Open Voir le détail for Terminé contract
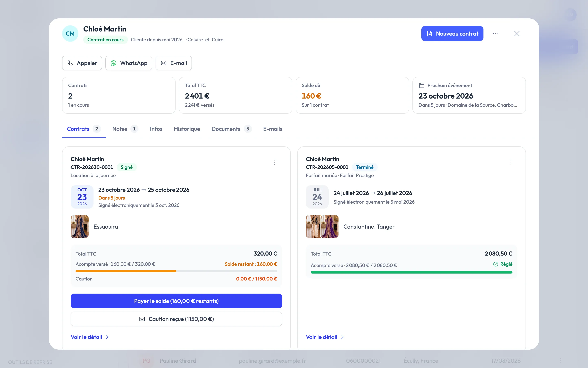Screen dimensions: 588x368 pos(325,337)
